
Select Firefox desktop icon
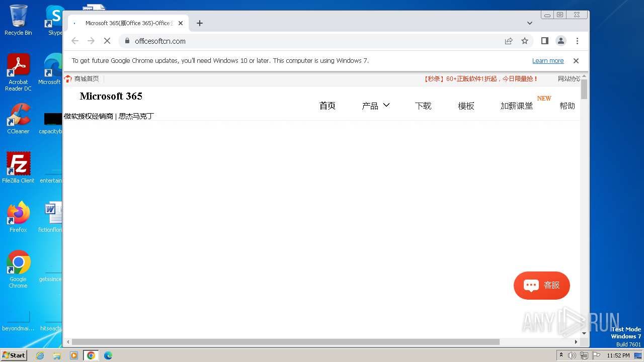[18, 217]
